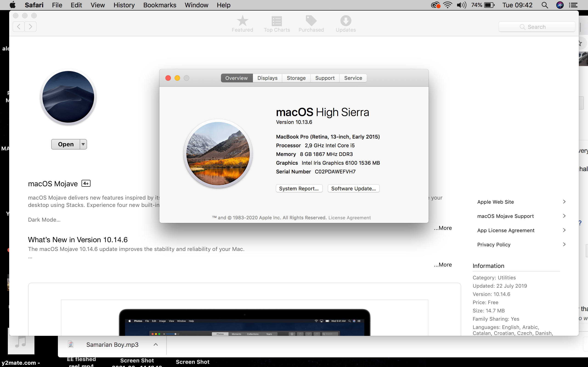Open the Top Charts list icon
This screenshot has height=367, width=588.
tap(277, 21)
